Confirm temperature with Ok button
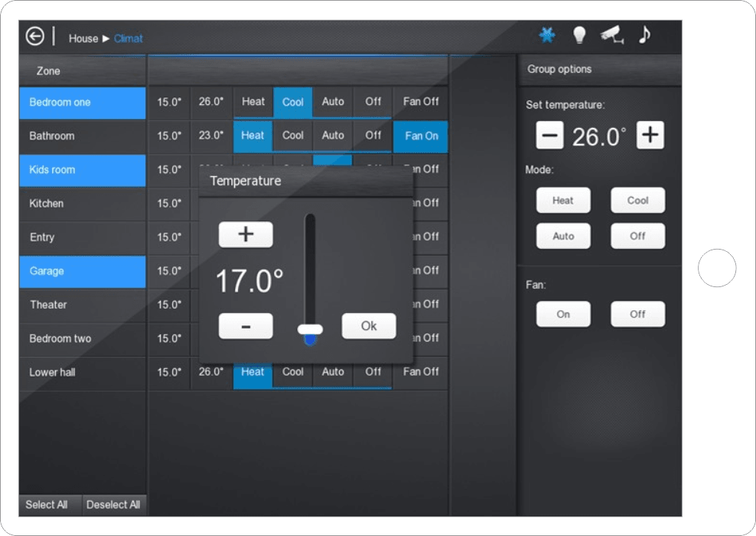Image resolution: width=756 pixels, height=536 pixels. click(369, 326)
